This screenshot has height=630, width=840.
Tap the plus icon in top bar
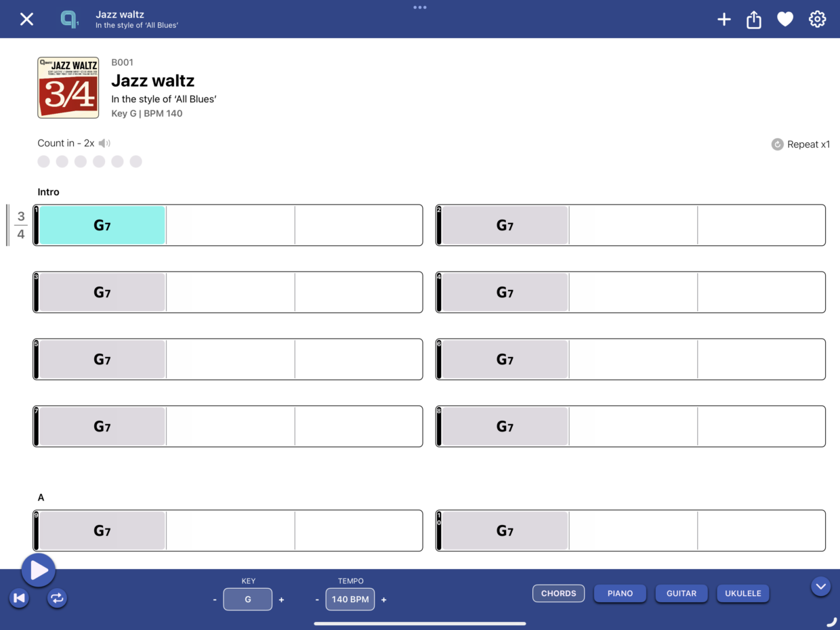[724, 20]
